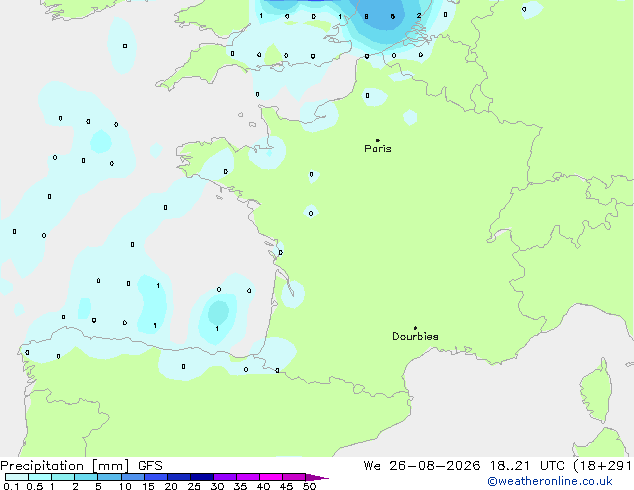The image size is (634, 490).
Task: Pick the 20 to 25 mm legend swatch
Action: point(178,477)
